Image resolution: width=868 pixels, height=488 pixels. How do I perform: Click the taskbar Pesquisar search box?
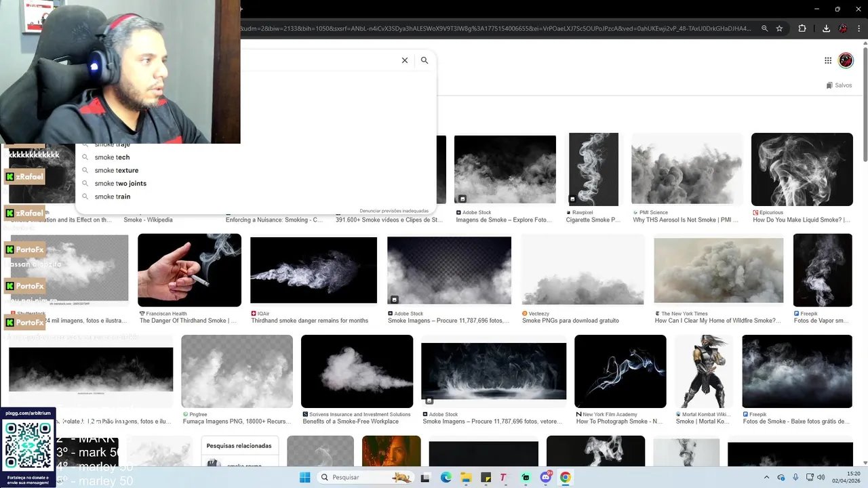coord(366,477)
